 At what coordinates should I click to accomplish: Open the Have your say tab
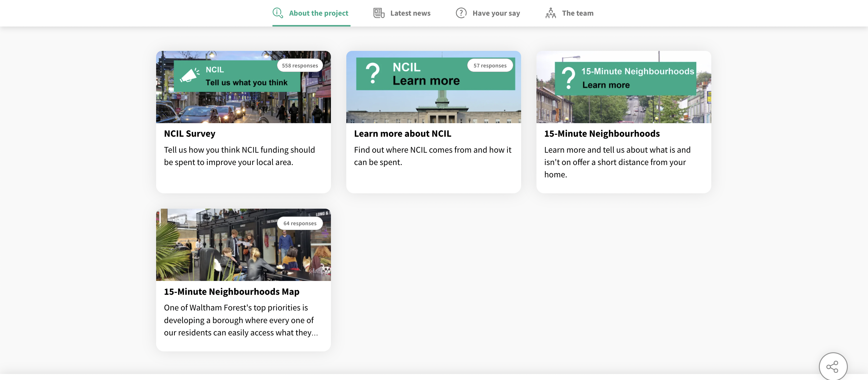[496, 13]
